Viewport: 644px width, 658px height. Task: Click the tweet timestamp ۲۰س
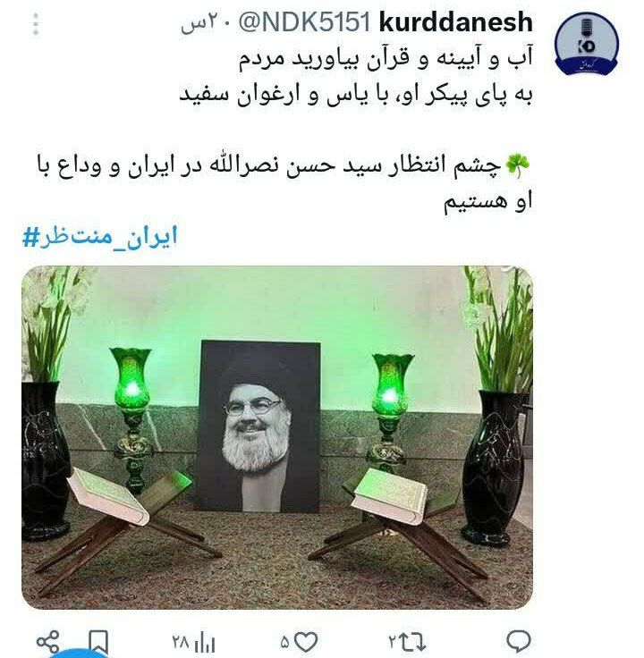(206, 23)
